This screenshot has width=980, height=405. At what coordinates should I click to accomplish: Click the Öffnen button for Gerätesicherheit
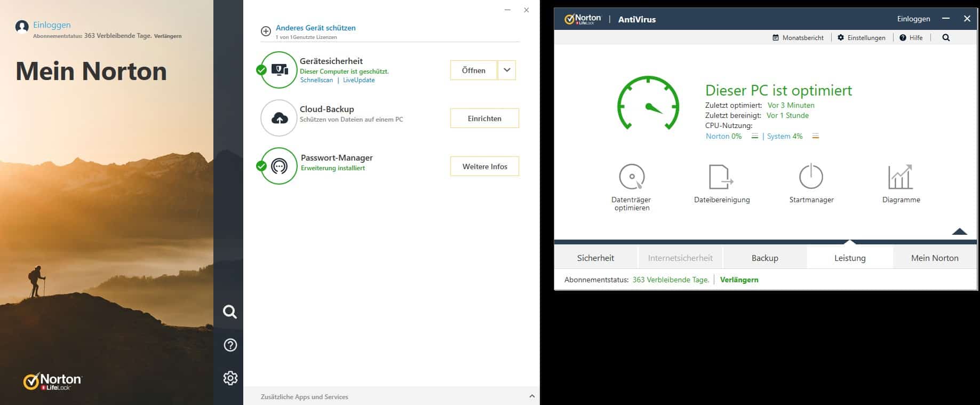tap(474, 70)
